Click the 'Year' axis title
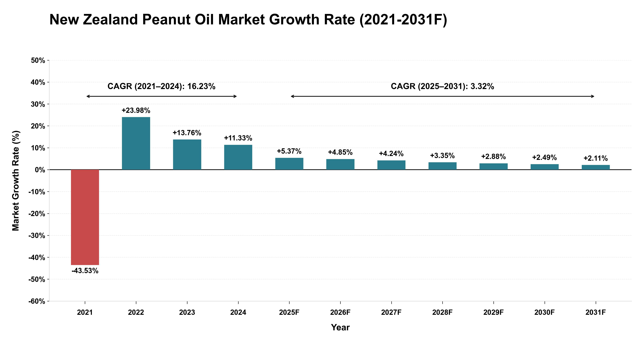 tap(340, 328)
